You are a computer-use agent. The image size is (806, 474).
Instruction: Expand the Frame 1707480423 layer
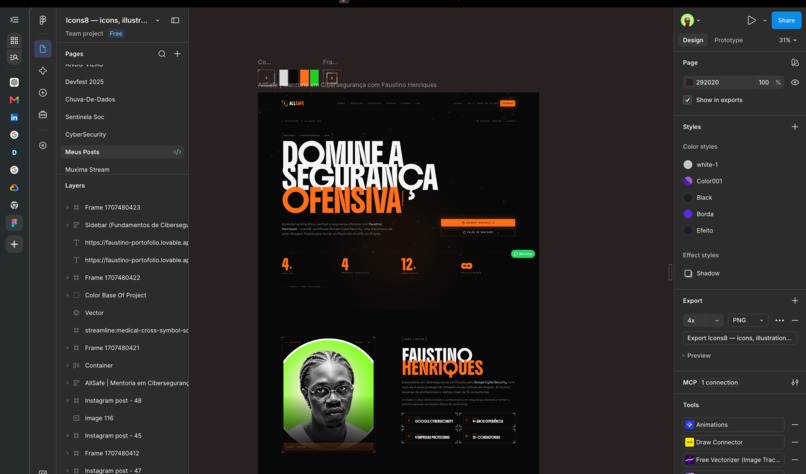(67, 207)
